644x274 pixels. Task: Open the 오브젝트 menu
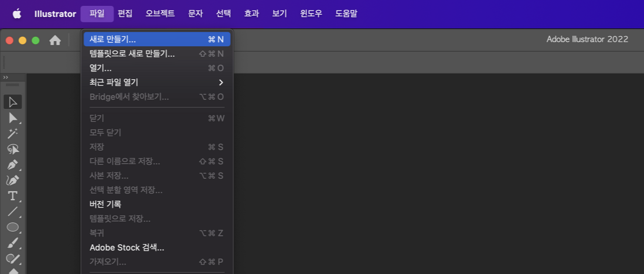point(160,14)
